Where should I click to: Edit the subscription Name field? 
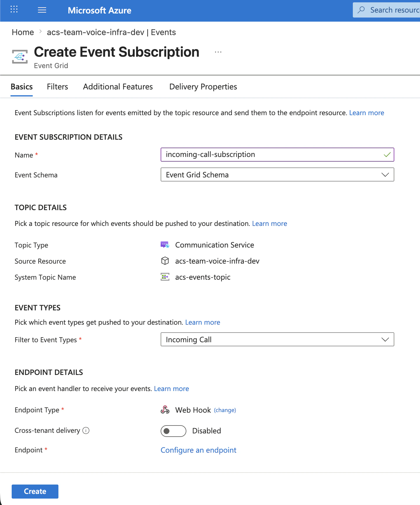pos(277,155)
